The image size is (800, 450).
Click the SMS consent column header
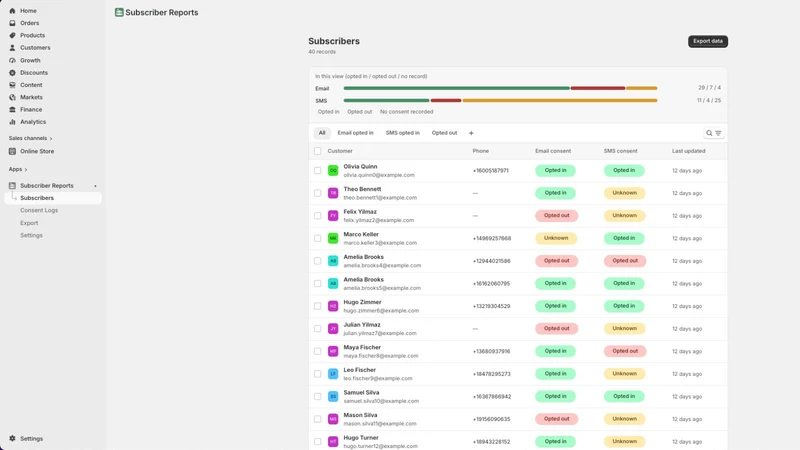[x=620, y=151]
